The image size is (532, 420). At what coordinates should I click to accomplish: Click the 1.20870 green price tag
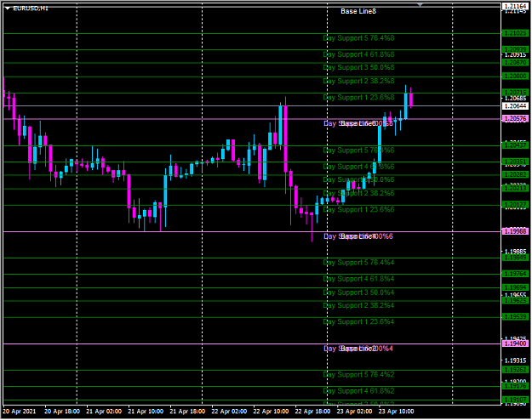tap(515, 63)
